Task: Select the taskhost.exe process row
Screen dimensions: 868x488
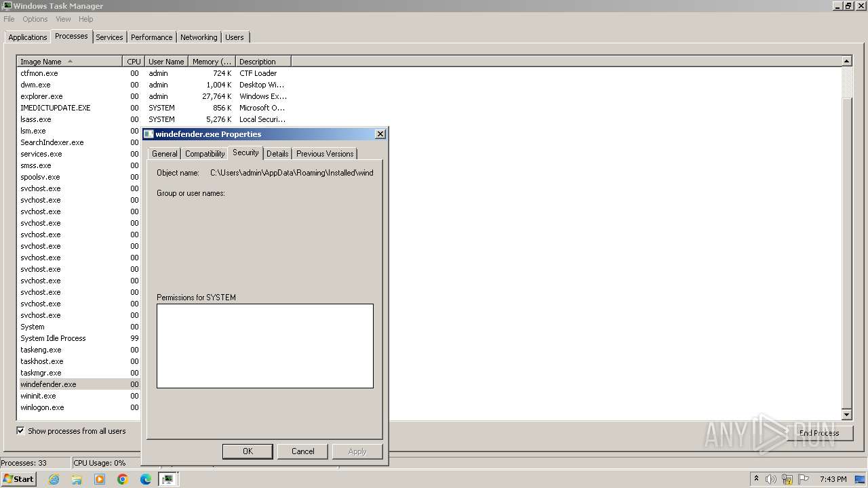Action: (x=79, y=361)
